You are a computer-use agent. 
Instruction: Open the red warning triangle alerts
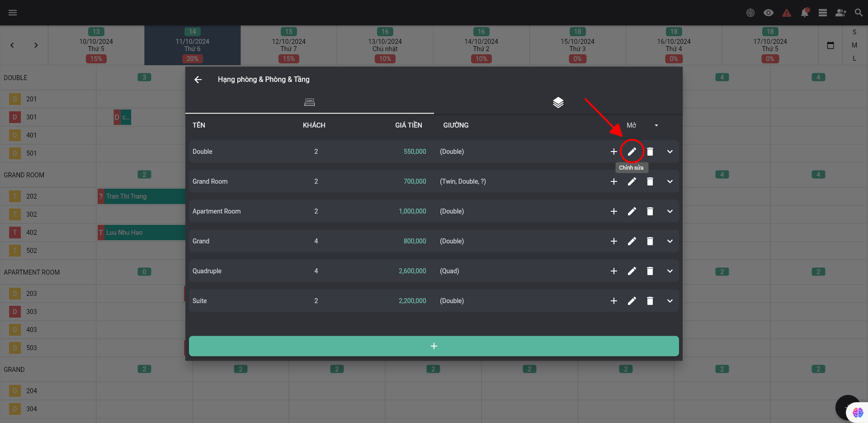click(x=787, y=13)
